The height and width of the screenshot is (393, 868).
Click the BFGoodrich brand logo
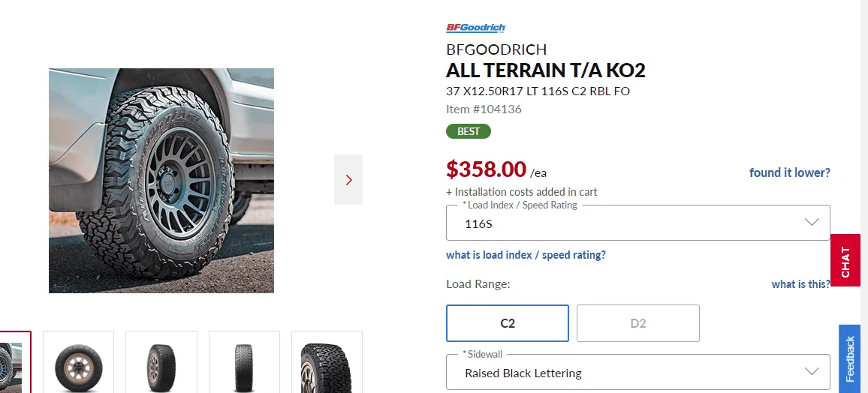coord(476,28)
